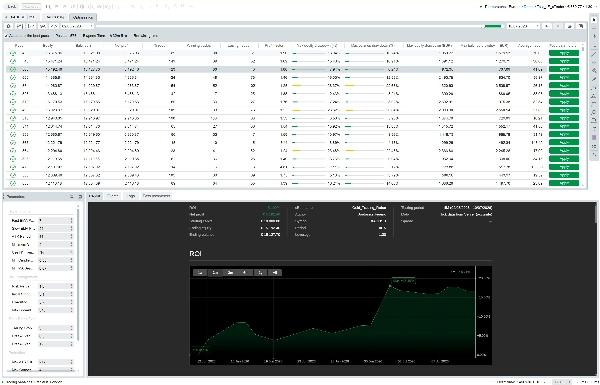
Task: Toggle the first checkbox above the results table
Action: [7, 36]
